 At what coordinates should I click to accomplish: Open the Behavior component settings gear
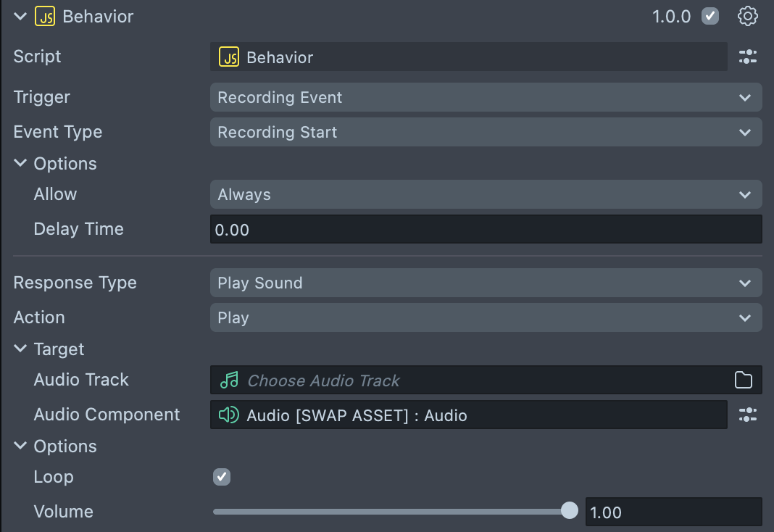click(x=747, y=16)
